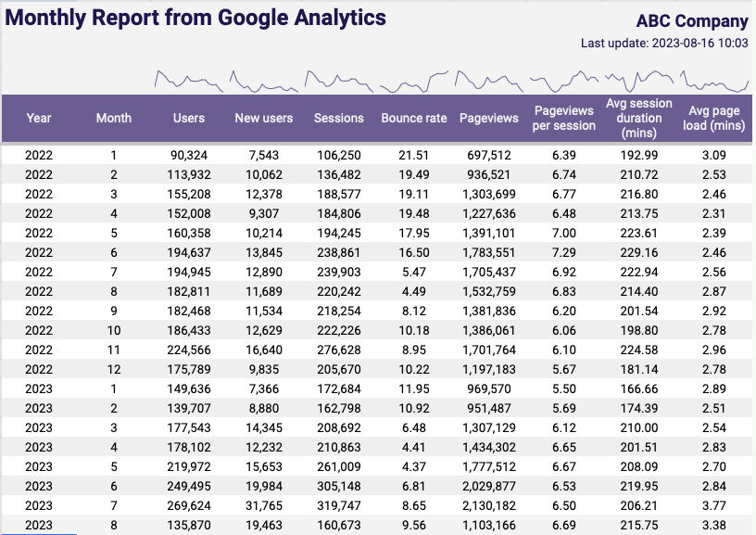
Task: Sort by the Month column header
Action: coord(114,119)
